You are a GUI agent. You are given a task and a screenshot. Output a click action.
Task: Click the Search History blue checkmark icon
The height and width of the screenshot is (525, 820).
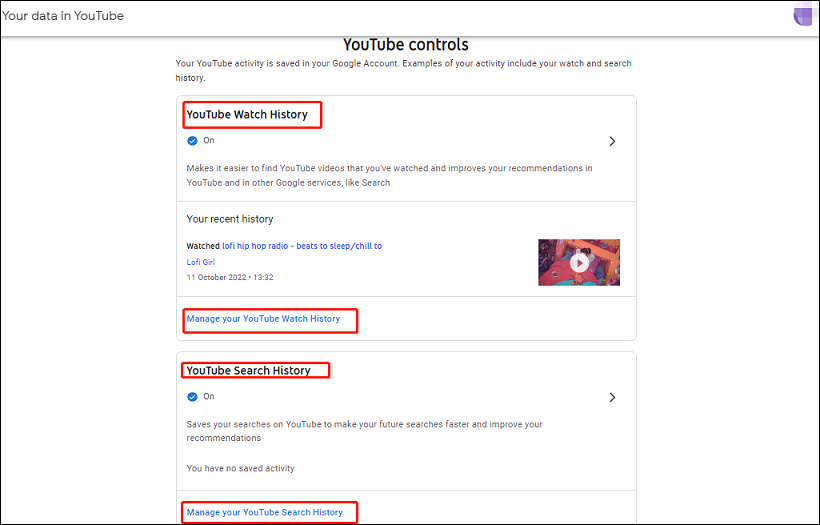(x=192, y=397)
